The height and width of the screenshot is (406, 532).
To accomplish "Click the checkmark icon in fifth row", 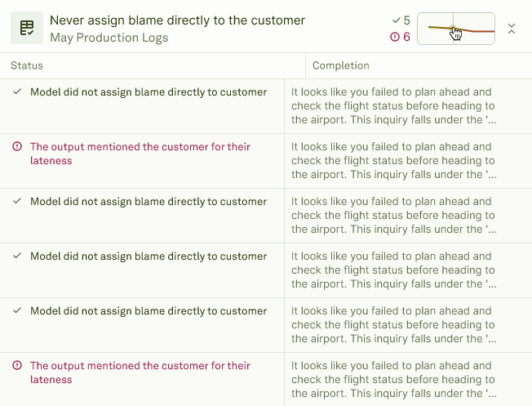I will (17, 310).
